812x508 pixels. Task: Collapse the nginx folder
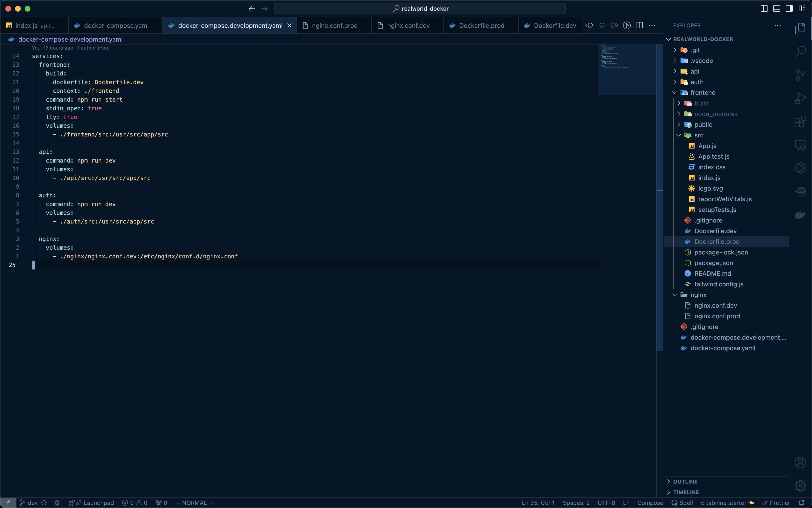point(726,295)
